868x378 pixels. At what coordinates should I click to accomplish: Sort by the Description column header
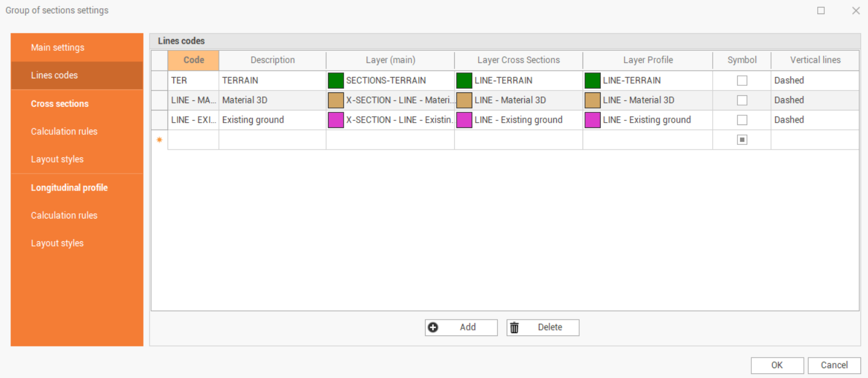(273, 60)
